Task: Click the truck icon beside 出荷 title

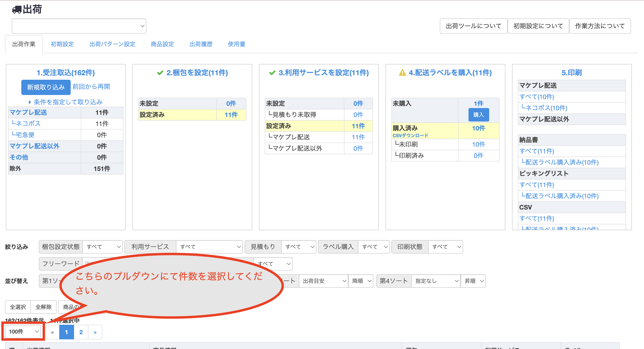Action: 17,9
